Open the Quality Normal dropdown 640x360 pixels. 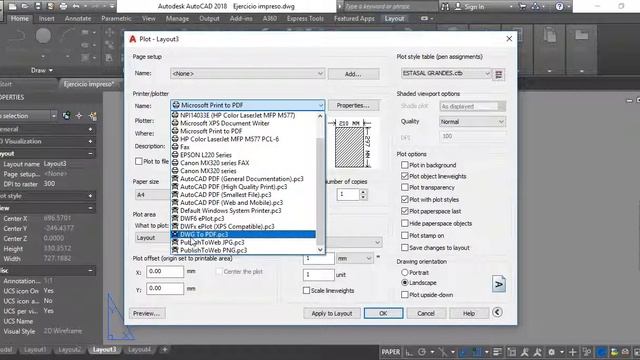(x=472, y=122)
